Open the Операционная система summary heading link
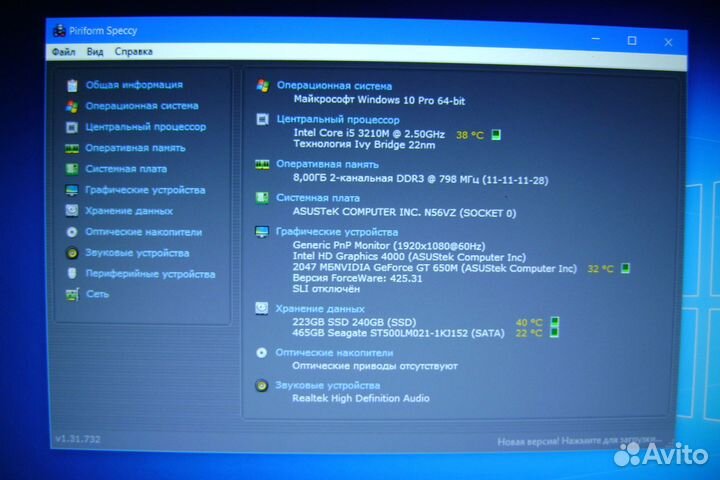Viewport: 720px width, 480px height. (334, 86)
